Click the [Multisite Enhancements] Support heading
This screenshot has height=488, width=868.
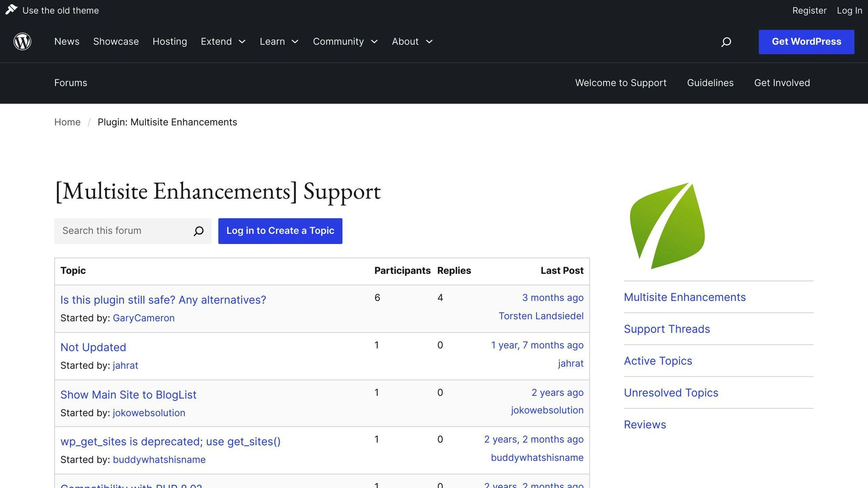pyautogui.click(x=218, y=191)
